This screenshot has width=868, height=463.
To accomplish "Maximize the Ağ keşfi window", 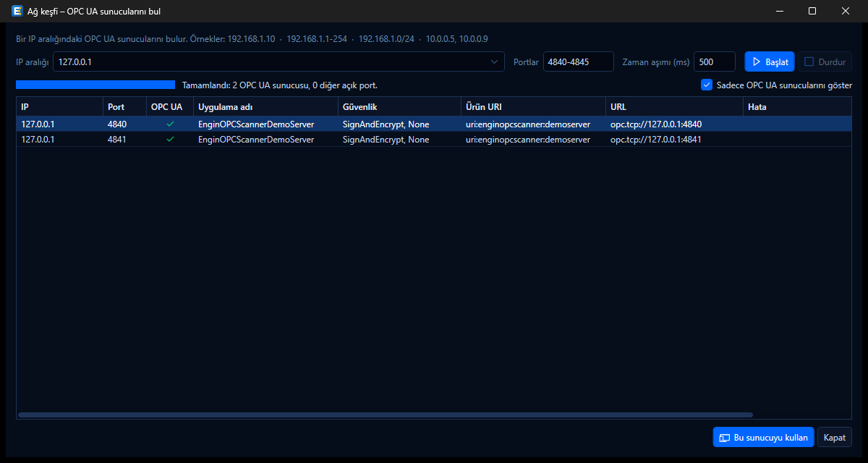I will [x=812, y=11].
